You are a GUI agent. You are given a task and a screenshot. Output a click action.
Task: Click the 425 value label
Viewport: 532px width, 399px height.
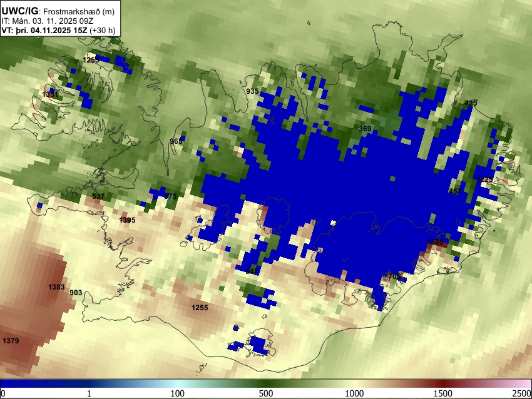(x=471, y=103)
